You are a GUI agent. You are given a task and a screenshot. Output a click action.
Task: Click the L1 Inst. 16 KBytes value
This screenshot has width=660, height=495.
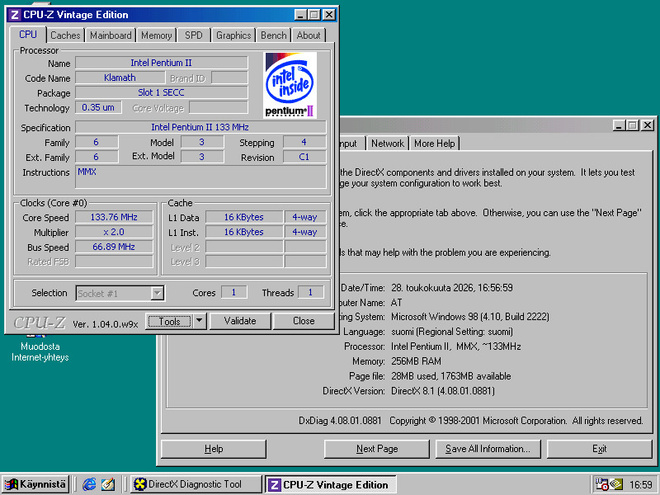(x=244, y=232)
